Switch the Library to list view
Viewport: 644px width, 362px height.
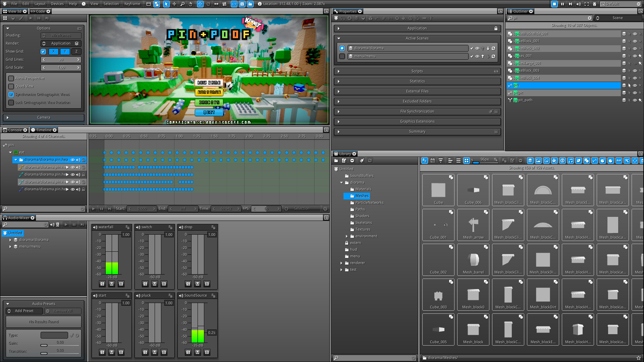(x=459, y=161)
